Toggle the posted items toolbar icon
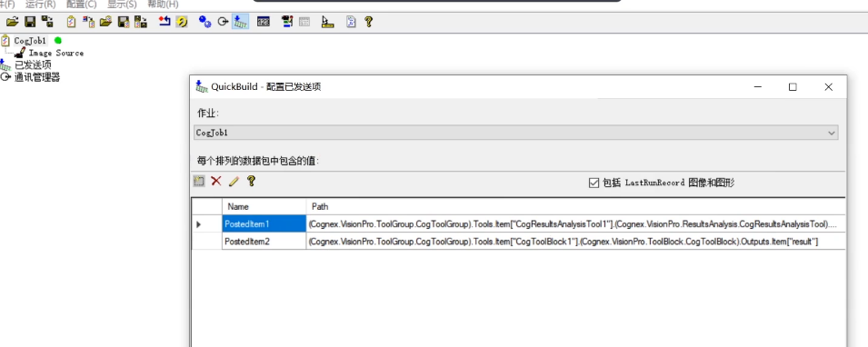Screen dimensions: 868x347 [x=240, y=22]
